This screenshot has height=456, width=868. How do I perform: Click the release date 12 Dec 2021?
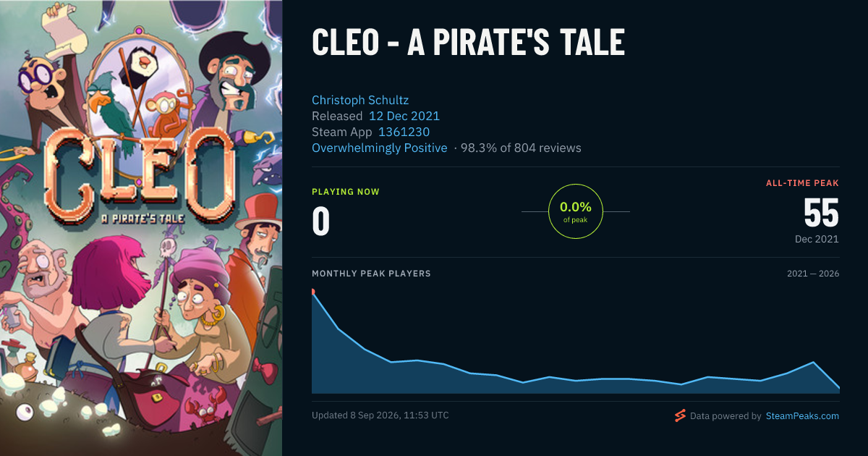coord(404,116)
